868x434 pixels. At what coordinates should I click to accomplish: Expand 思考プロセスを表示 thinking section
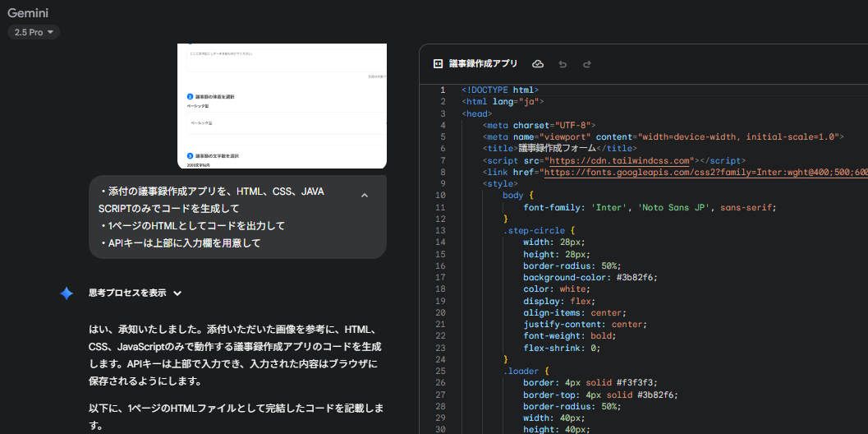pyautogui.click(x=135, y=293)
